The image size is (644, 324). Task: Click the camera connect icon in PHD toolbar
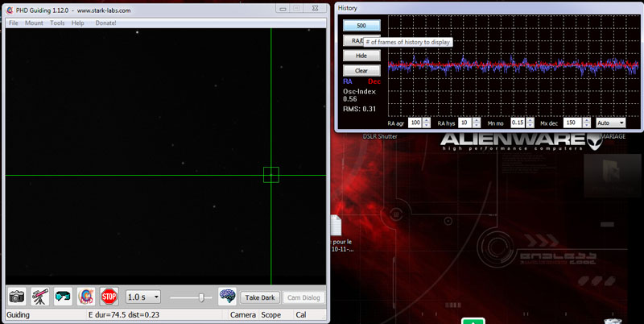[17, 297]
